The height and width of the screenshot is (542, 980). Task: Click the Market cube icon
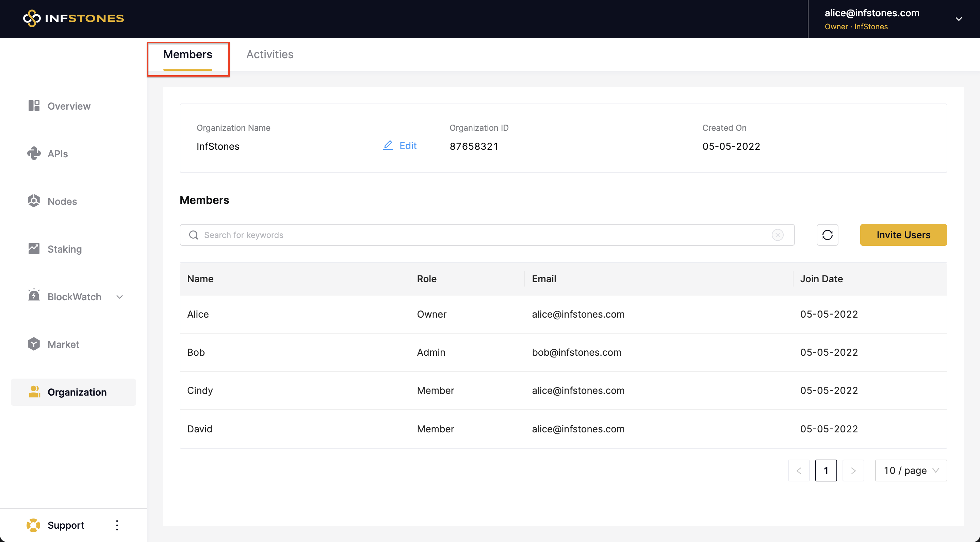click(34, 344)
